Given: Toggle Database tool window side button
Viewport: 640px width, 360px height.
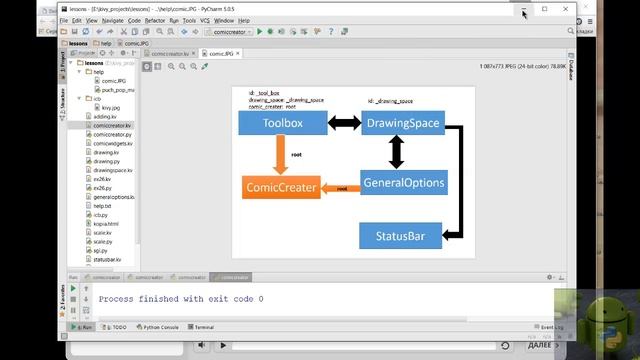Looking at the screenshot, I should pyautogui.click(x=571, y=67).
